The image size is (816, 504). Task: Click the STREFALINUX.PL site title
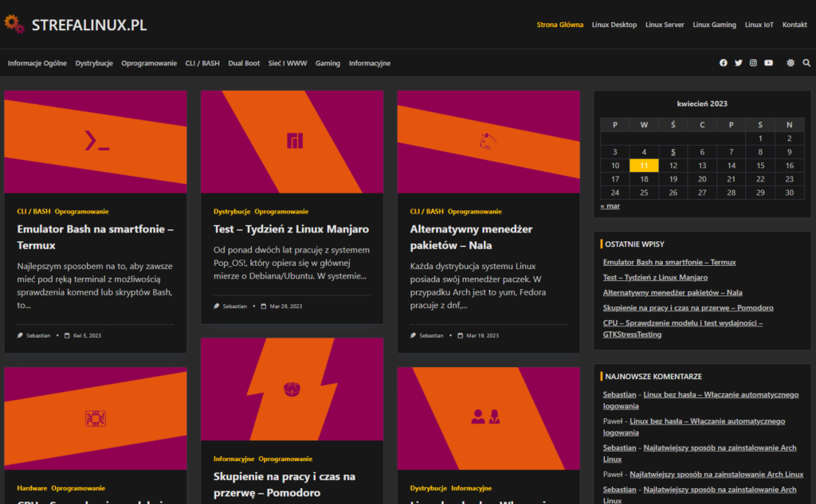point(89,25)
